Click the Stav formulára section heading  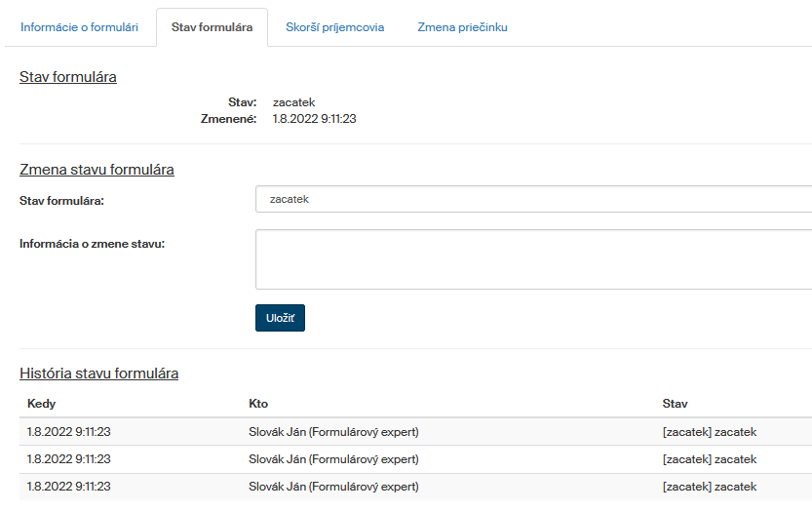coord(68,77)
